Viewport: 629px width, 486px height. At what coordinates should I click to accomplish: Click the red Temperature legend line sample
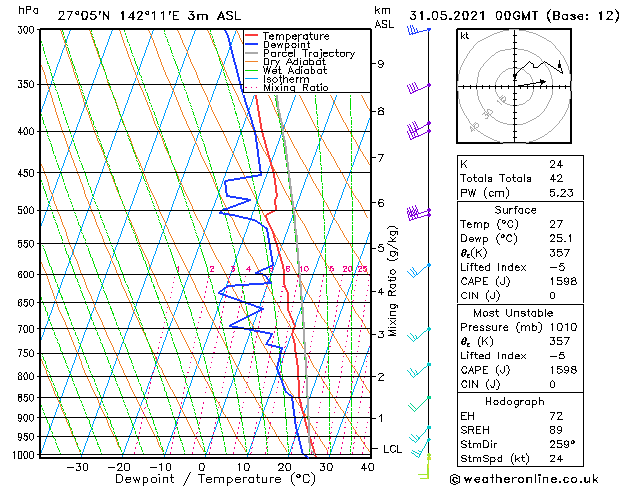(251, 36)
